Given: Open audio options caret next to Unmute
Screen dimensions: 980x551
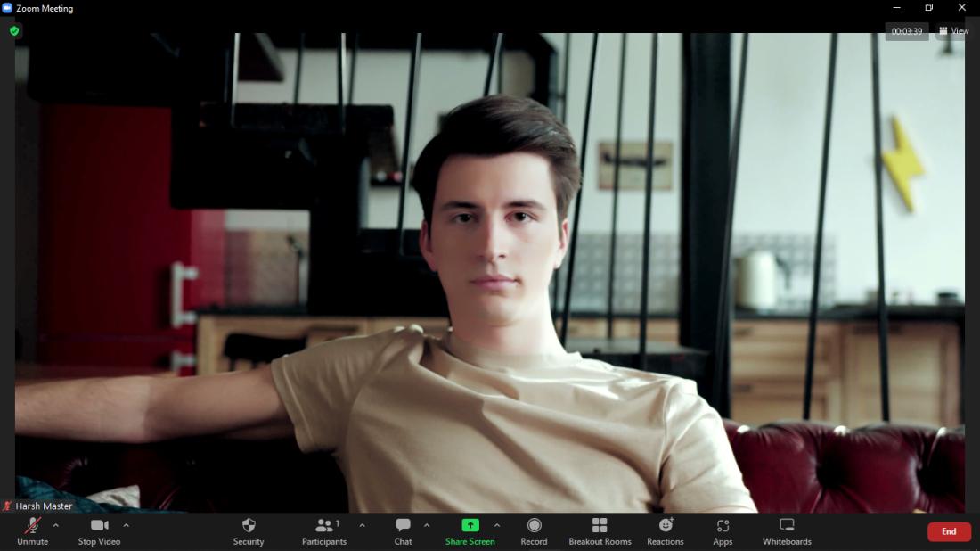Looking at the screenshot, I should [x=55, y=525].
